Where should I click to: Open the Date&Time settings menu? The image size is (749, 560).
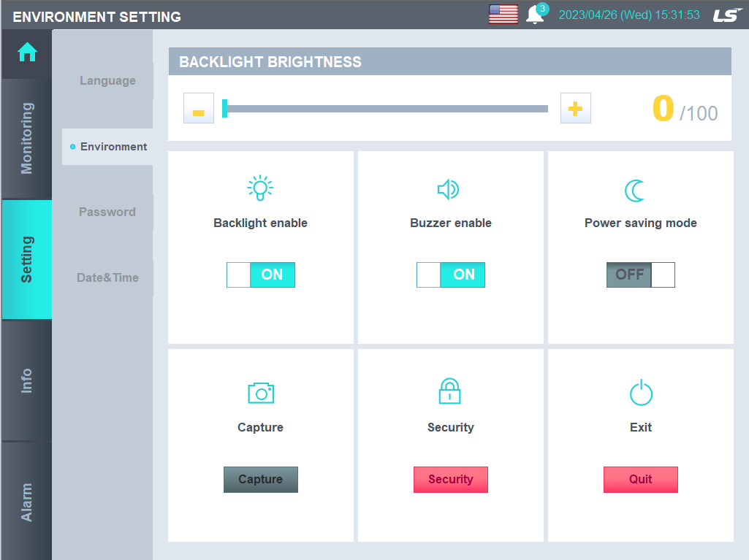107,278
